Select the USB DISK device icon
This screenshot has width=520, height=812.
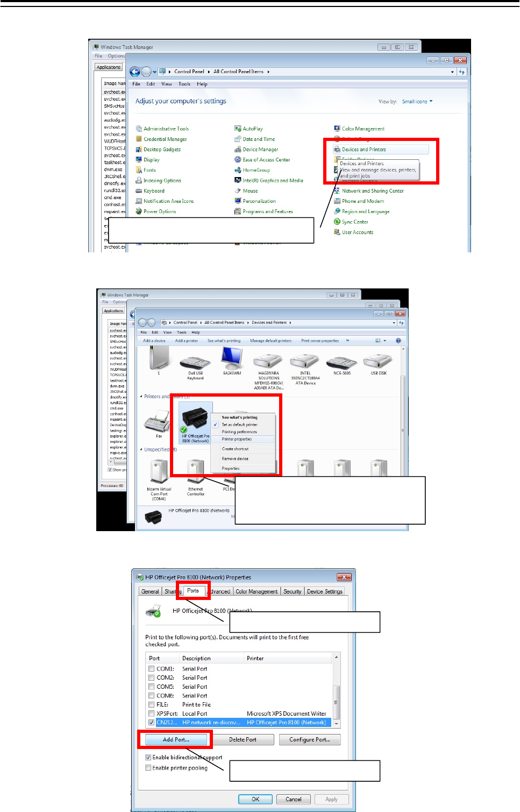coord(378,363)
